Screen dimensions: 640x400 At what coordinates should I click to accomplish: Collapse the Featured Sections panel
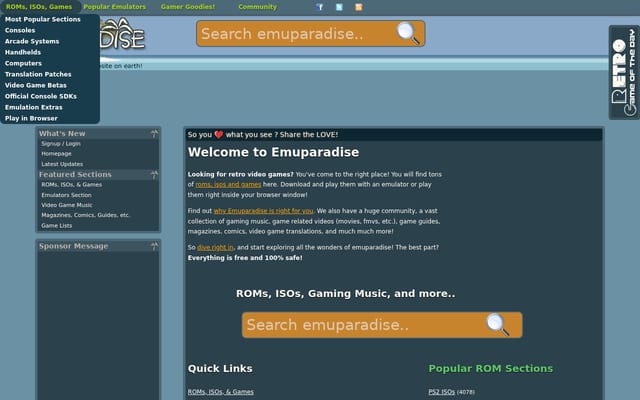coord(154,175)
